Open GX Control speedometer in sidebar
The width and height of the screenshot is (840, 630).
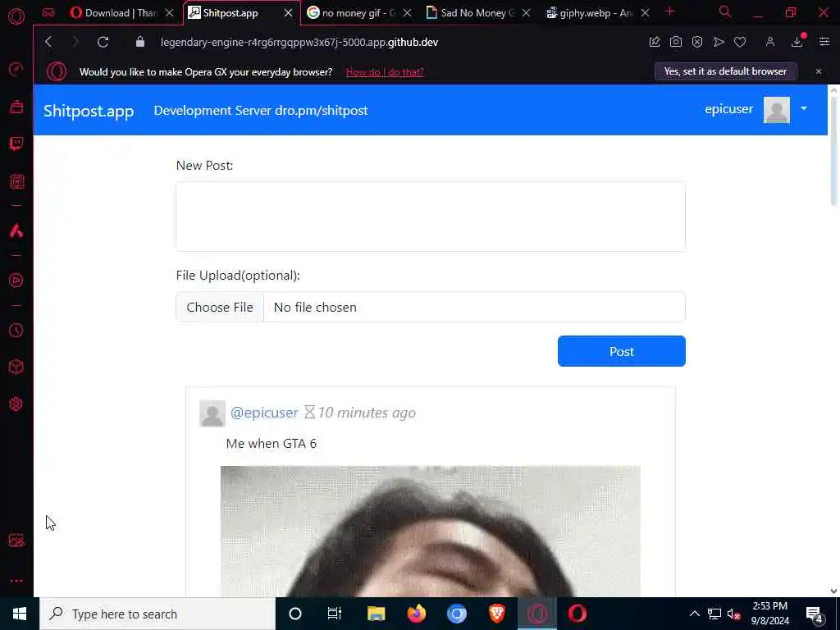(x=16, y=69)
